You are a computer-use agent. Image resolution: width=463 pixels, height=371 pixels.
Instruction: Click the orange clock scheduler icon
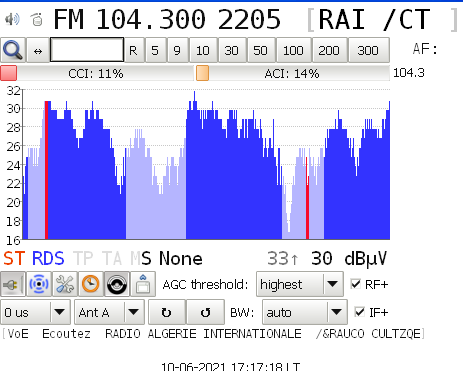pos(91,284)
